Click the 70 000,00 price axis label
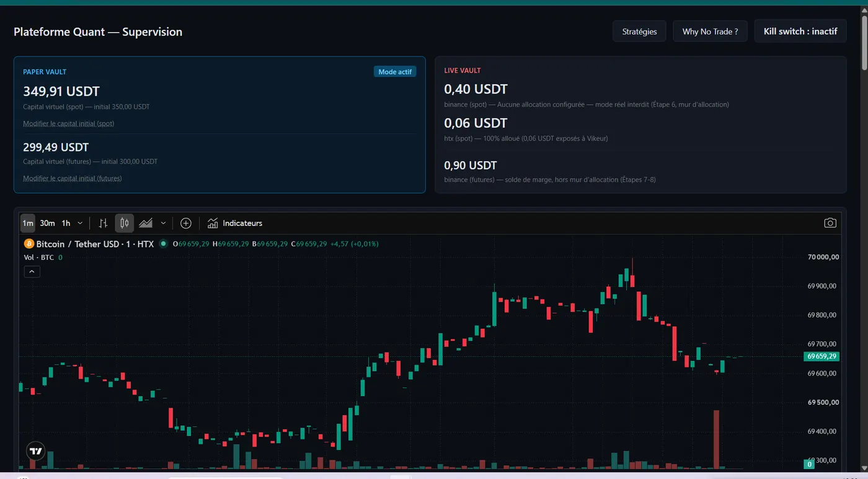 click(823, 257)
